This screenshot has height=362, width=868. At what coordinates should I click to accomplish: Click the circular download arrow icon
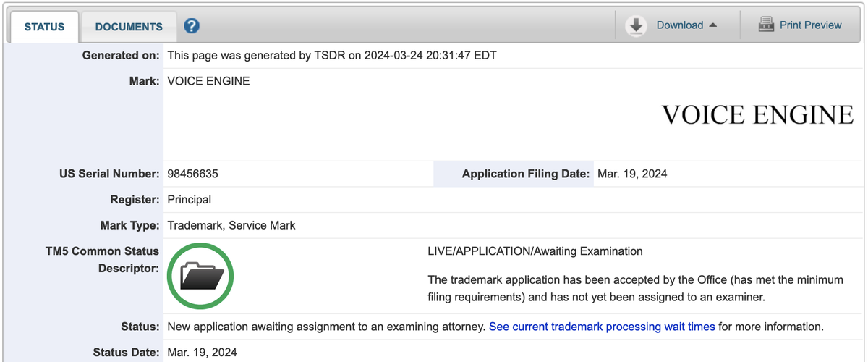click(x=636, y=26)
